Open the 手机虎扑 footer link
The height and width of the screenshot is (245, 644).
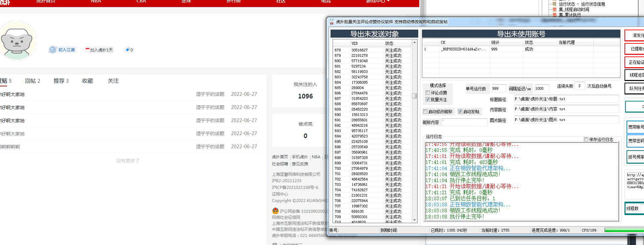(x=300, y=157)
